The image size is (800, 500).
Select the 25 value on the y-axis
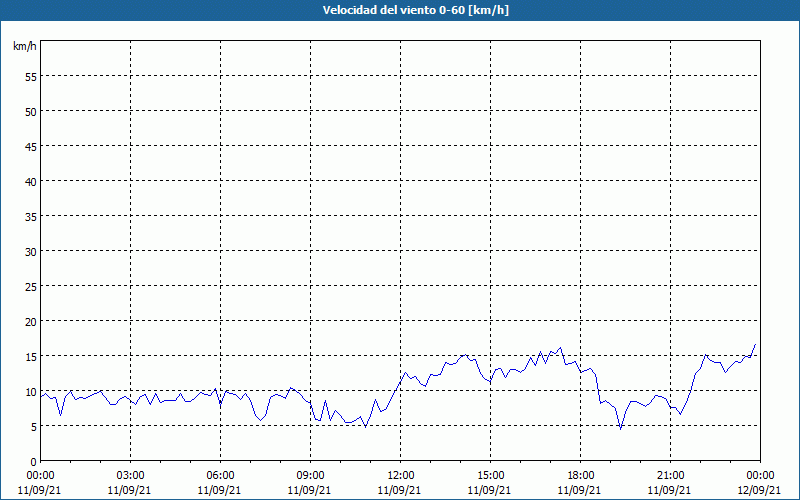[x=31, y=286]
